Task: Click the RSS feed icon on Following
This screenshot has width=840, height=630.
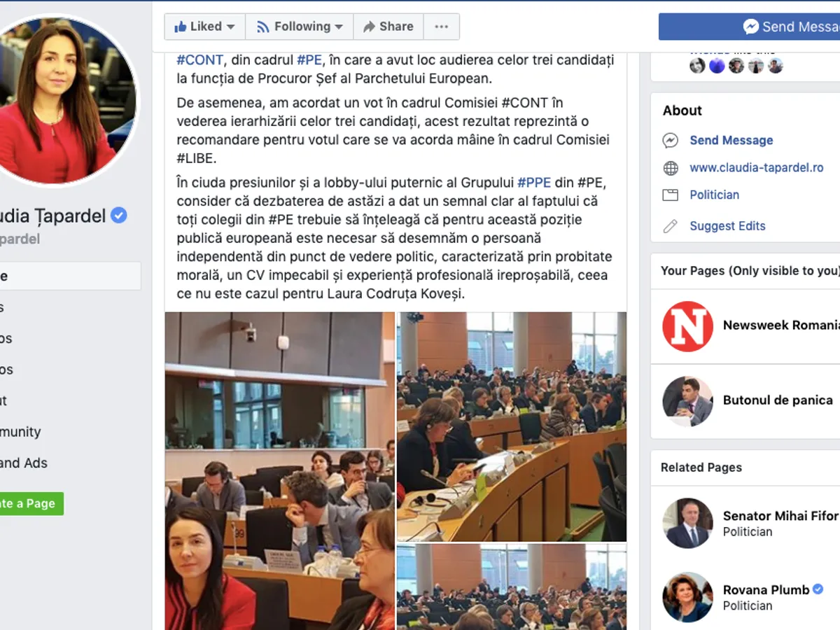Action: (263, 27)
